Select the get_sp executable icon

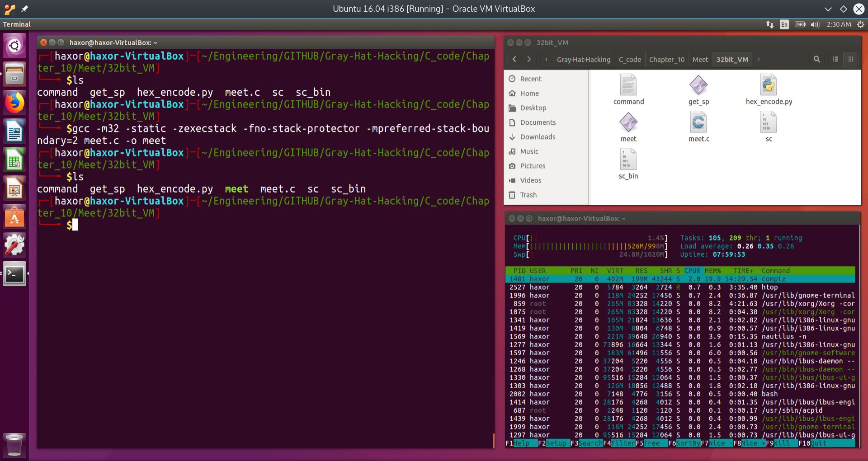pos(698,85)
